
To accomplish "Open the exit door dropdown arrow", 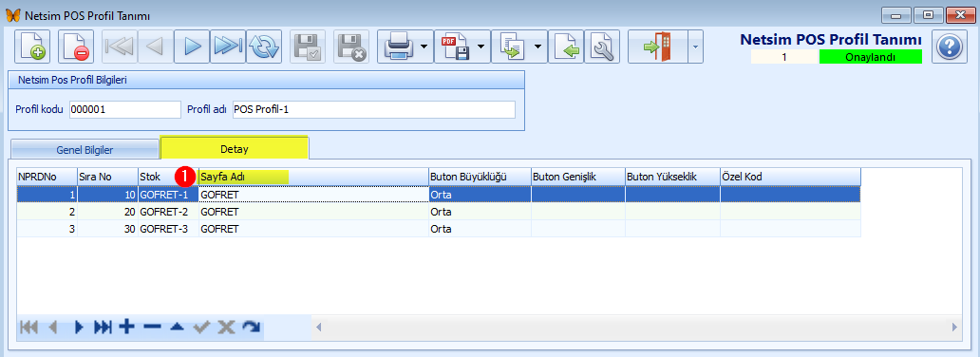I will click(696, 47).
